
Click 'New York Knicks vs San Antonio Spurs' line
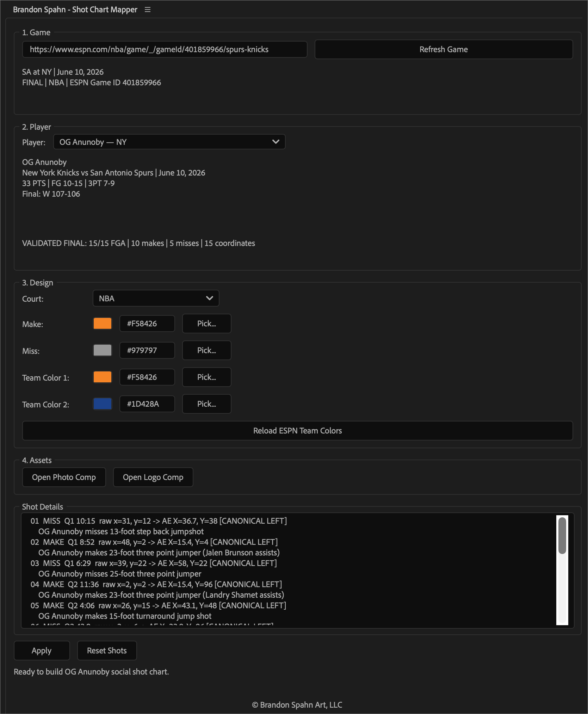[88, 173]
